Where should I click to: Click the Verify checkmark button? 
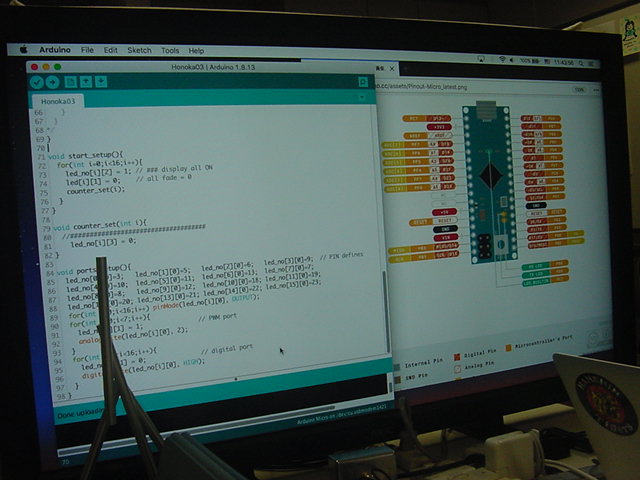37,82
